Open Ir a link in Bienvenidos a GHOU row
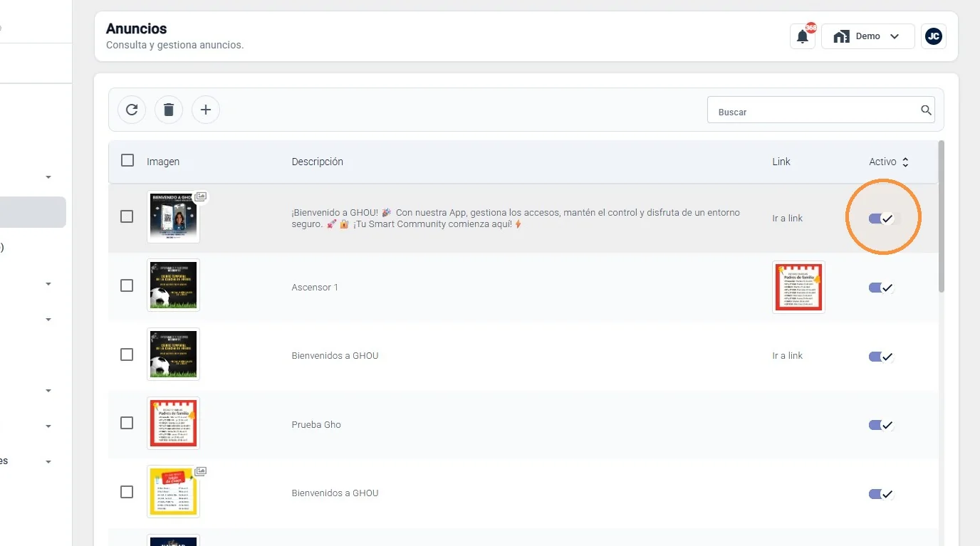The width and height of the screenshot is (980, 546). pyautogui.click(x=787, y=356)
